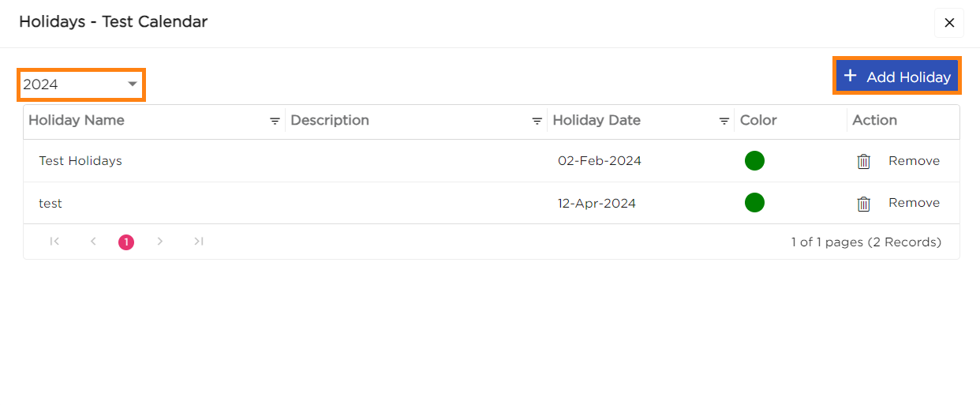Go to next page arrow
Image resolution: width=980 pixels, height=405 pixels.
coord(160,242)
